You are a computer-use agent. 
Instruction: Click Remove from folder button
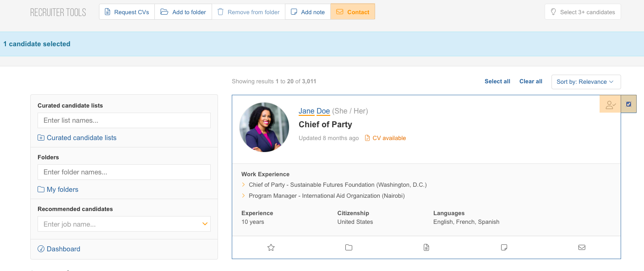(248, 12)
